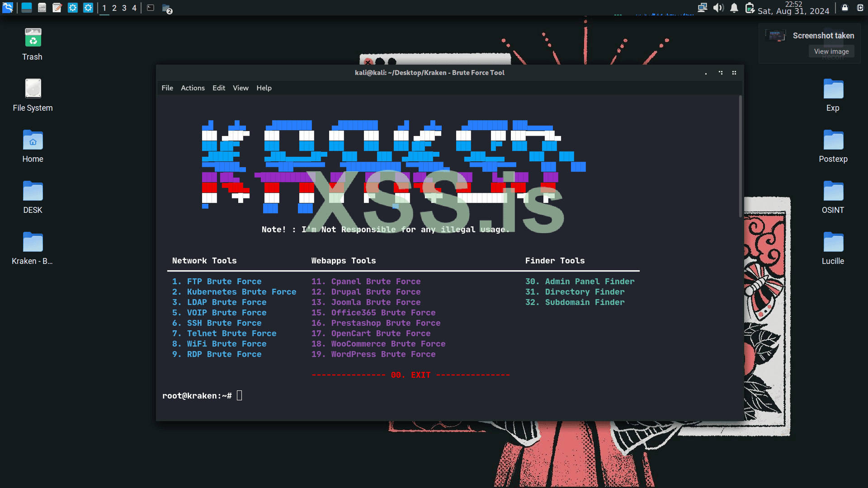Open the Kali dragon applications menu
Screen dimensions: 868x488
[x=8, y=8]
